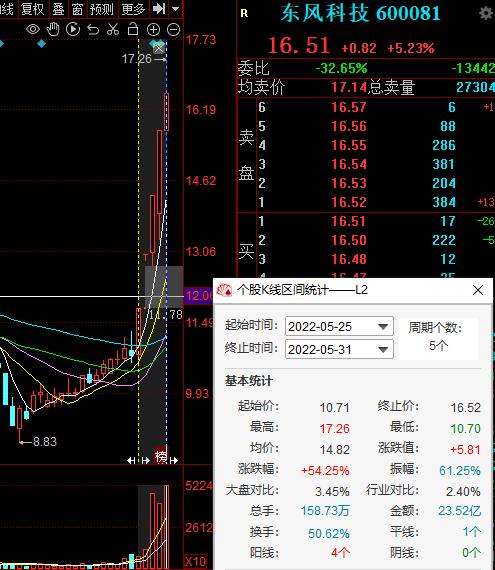Viewport: 495px width, 570px height.
Task: Dismiss range selection with gray X marker
Action: 159,48
